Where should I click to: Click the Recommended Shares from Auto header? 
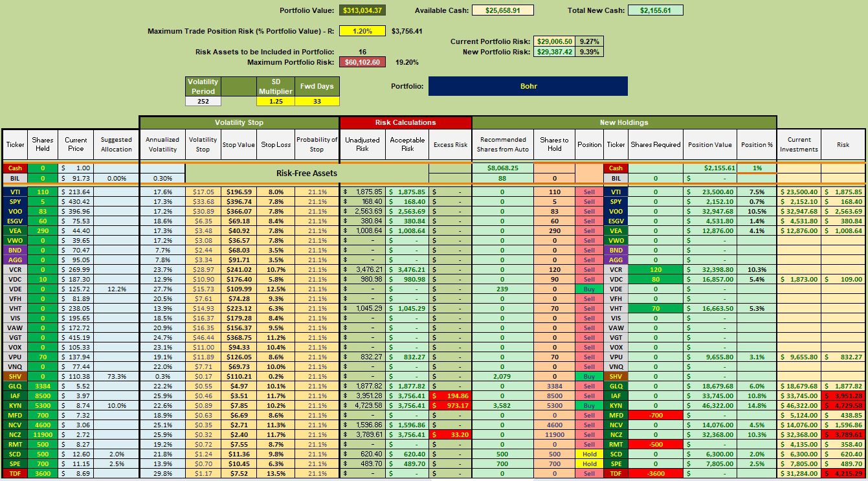pos(503,144)
